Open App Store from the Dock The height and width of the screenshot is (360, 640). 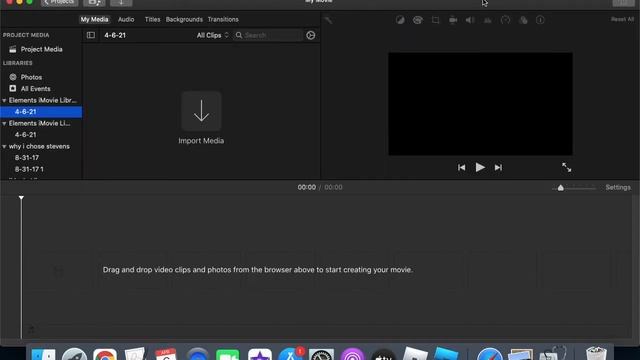tap(291, 354)
